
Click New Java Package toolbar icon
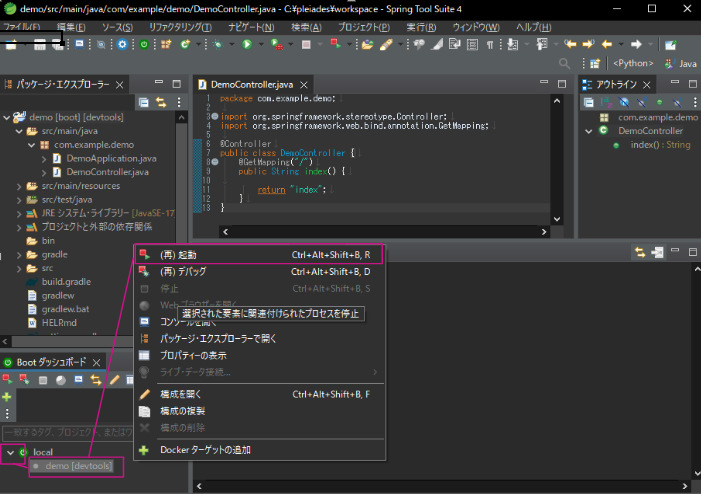click(166, 44)
